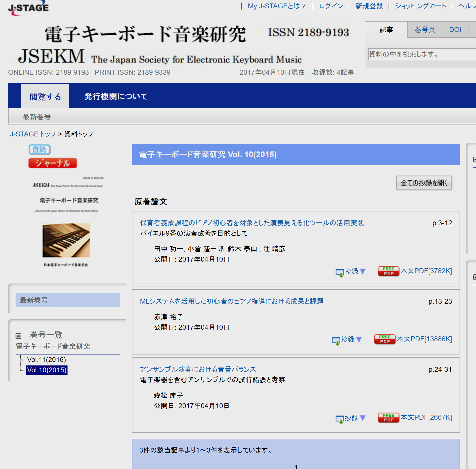The height and width of the screenshot is (469, 476).
Task: Select Vol.10(2015) in the volume list
Action: [47, 370]
